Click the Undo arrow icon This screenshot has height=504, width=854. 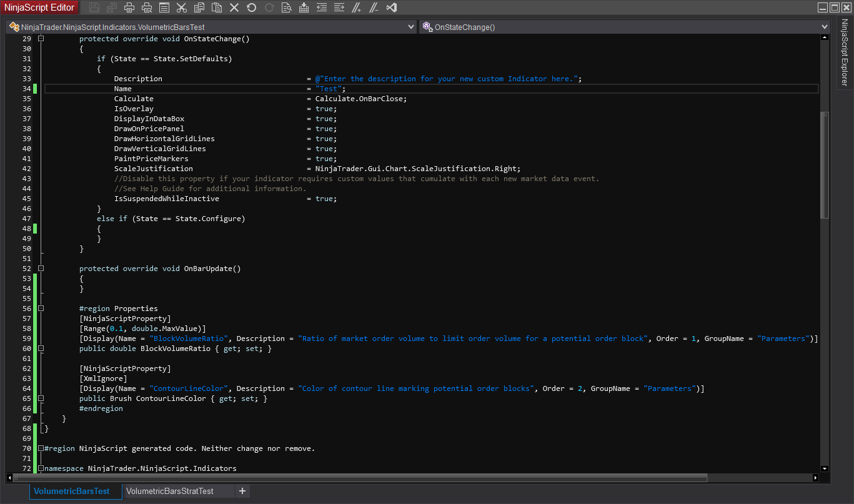(x=252, y=7)
